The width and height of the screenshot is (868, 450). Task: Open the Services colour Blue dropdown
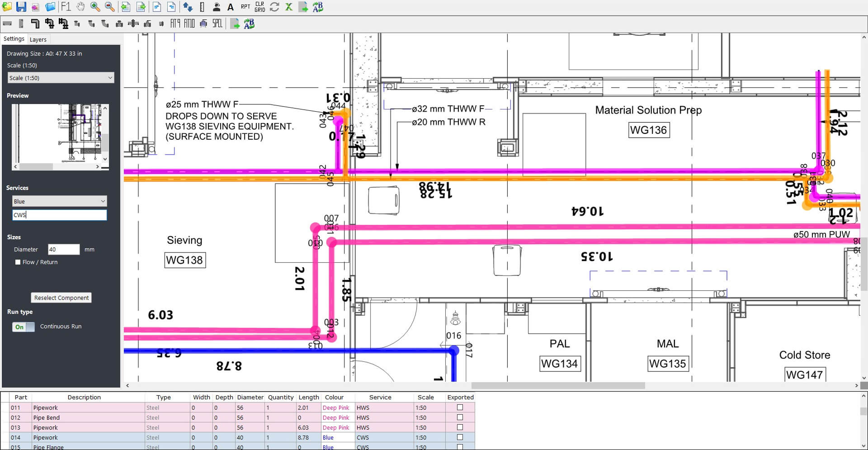tap(59, 201)
